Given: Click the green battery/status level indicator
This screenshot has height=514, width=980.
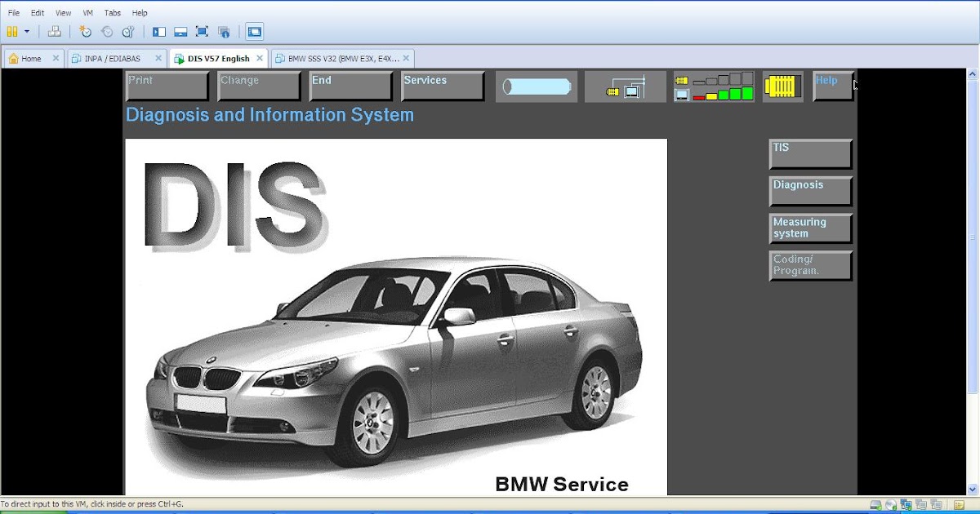Looking at the screenshot, I should pyautogui.click(x=715, y=86).
